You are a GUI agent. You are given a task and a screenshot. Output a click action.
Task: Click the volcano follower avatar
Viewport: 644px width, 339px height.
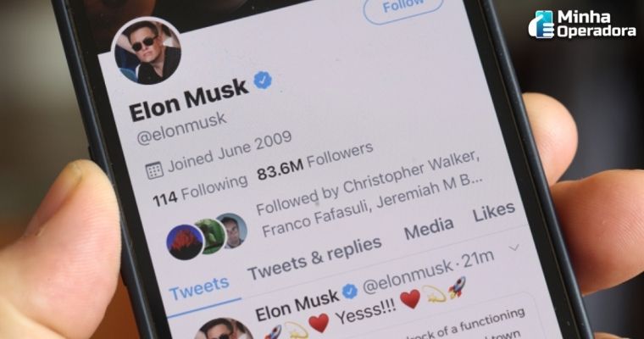186,242
